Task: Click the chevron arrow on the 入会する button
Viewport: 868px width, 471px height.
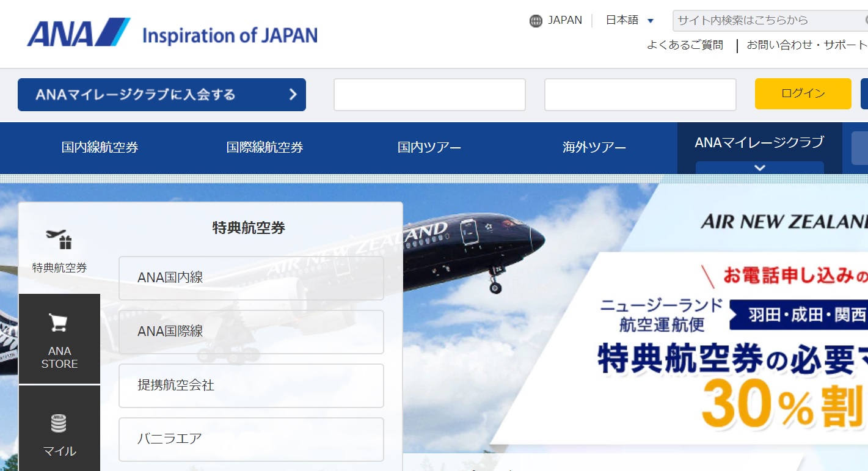Action: click(x=293, y=95)
